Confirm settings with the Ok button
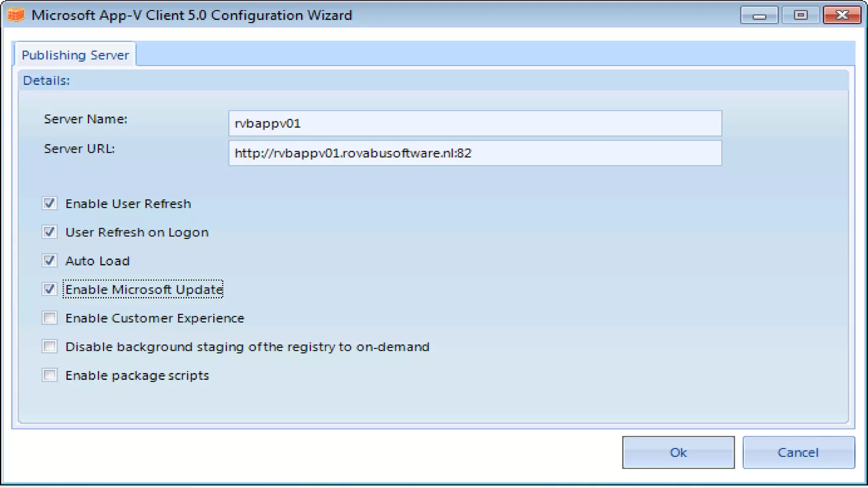This screenshot has width=868, height=488. point(678,452)
